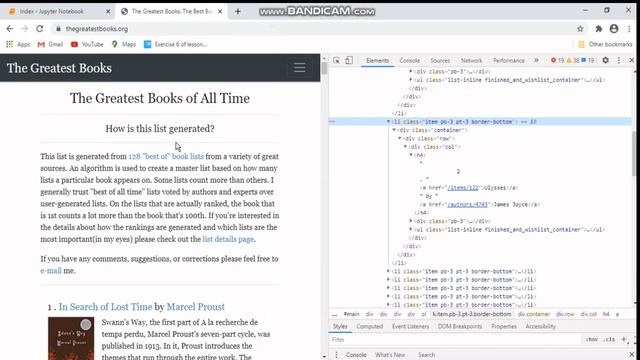Expand div pb-3 node below Ulysses h4
Viewport: 640px width, 360px height.
pyautogui.click(x=411, y=221)
